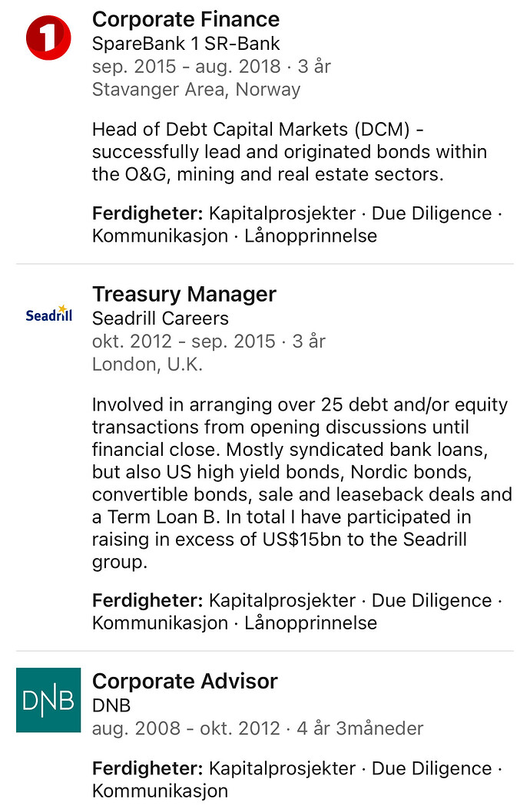The width and height of the screenshot is (530, 812).
Task: Select Head of Debt Capital Markets description
Action: click(x=290, y=152)
